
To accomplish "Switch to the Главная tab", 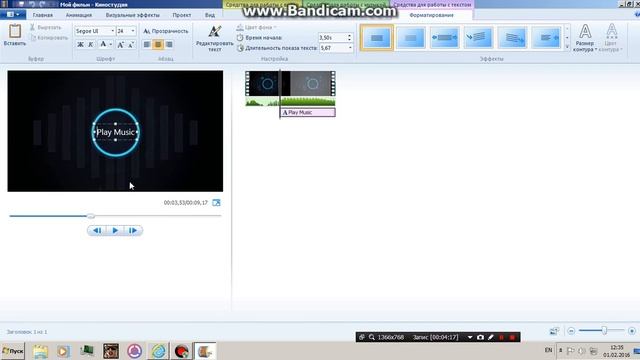I will coord(42,15).
